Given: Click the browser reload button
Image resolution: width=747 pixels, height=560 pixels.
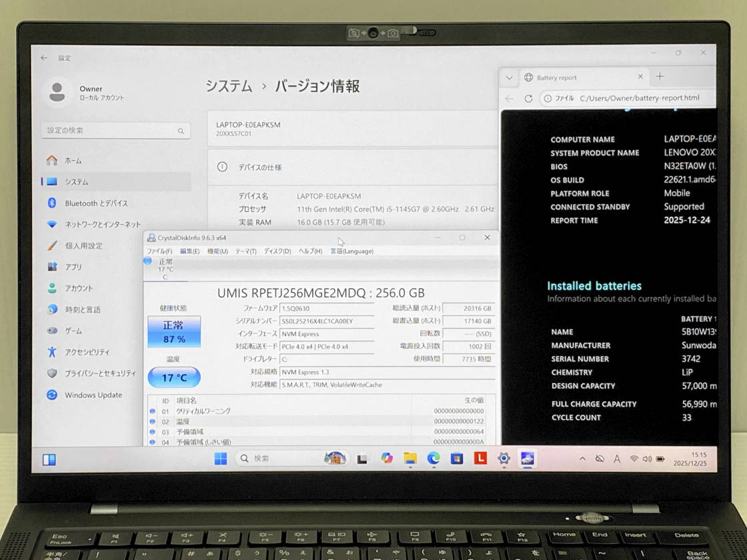Looking at the screenshot, I should pyautogui.click(x=528, y=99).
